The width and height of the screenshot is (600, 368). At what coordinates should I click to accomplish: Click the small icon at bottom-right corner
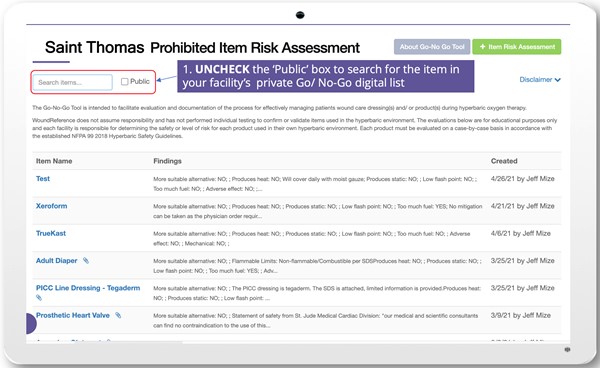[567, 349]
